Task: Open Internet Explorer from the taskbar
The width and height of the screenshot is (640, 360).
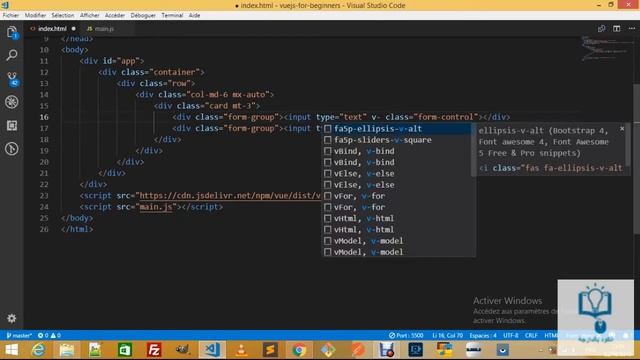Action: [38, 350]
